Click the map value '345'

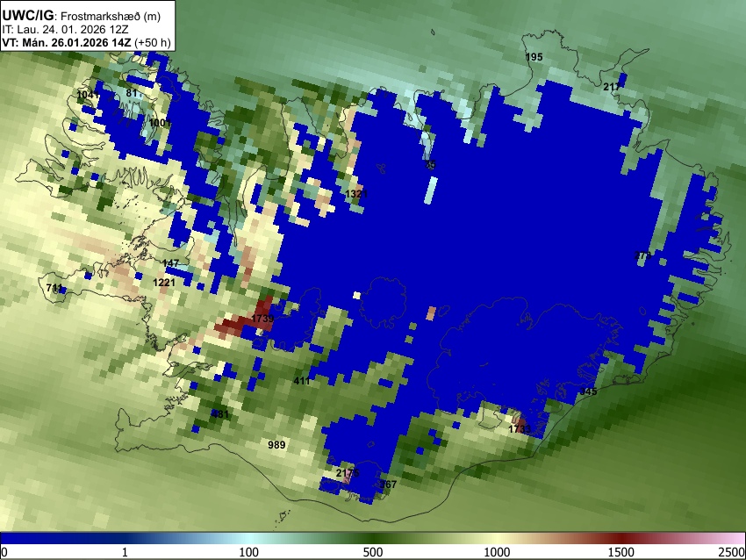(589, 391)
